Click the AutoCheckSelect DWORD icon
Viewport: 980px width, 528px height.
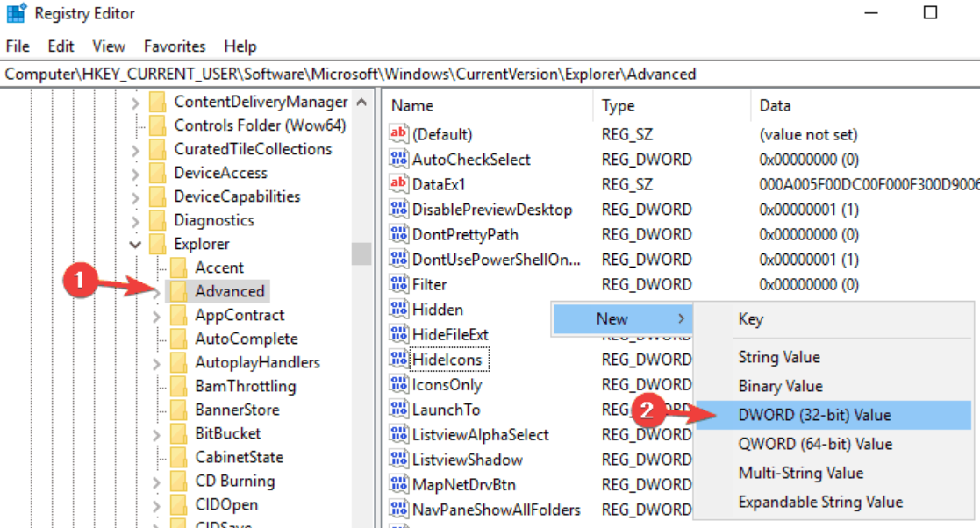click(398, 159)
